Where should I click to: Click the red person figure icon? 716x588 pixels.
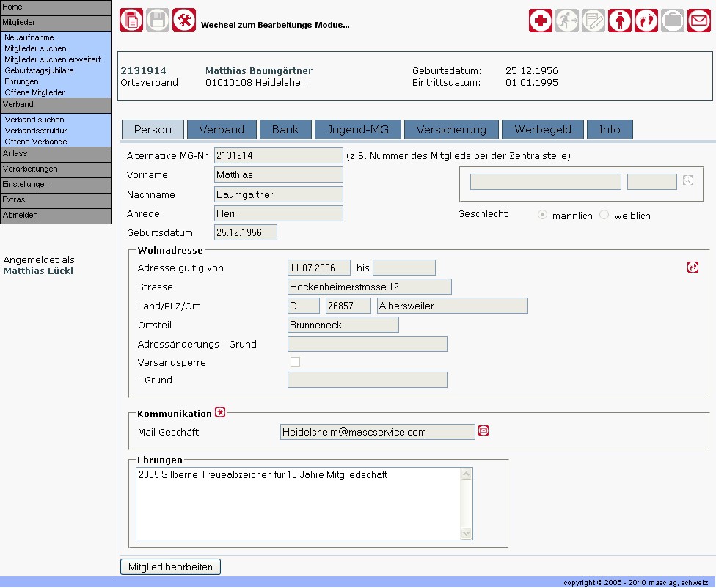pyautogui.click(x=620, y=21)
